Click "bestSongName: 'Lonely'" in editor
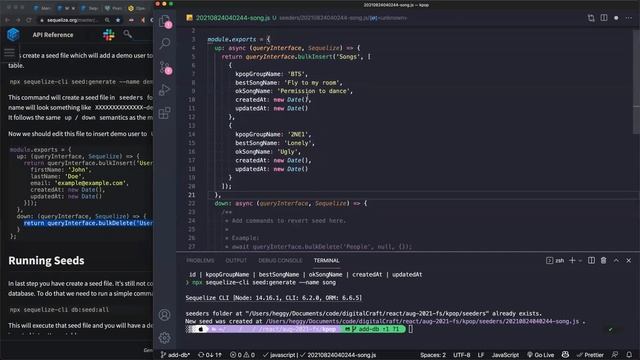This screenshot has height=360, width=640. click(x=275, y=143)
